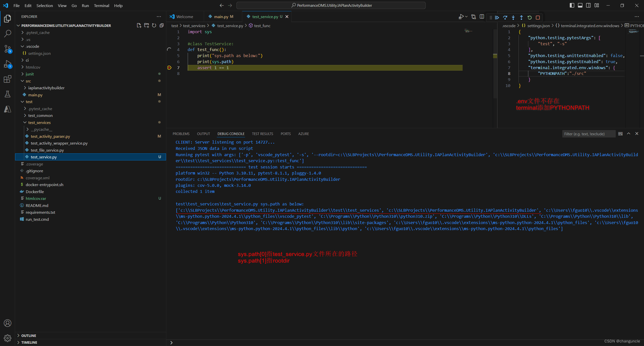Restart the debug session
644x346 pixels.
[530, 17]
